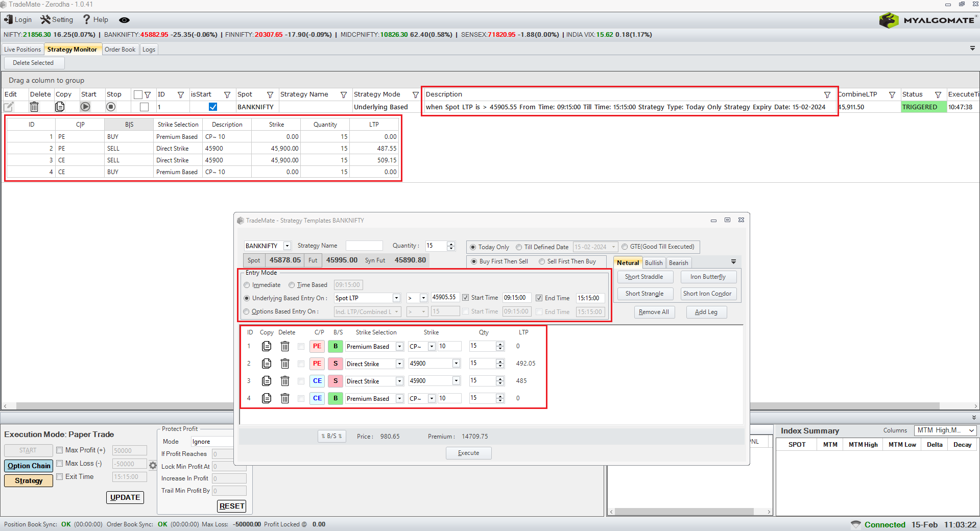Open the Setting tools icon
Screen dimensions: 980x531
[x=45, y=19]
